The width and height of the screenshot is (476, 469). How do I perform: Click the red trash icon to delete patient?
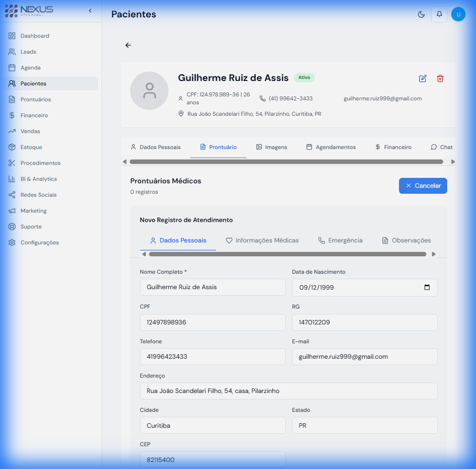(440, 78)
